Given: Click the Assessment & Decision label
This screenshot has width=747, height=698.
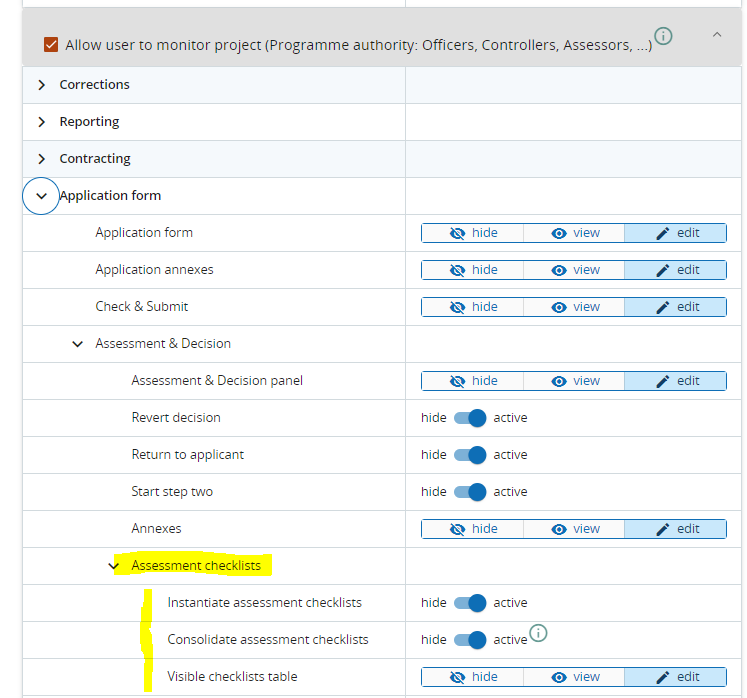Looking at the screenshot, I should click(x=163, y=344).
